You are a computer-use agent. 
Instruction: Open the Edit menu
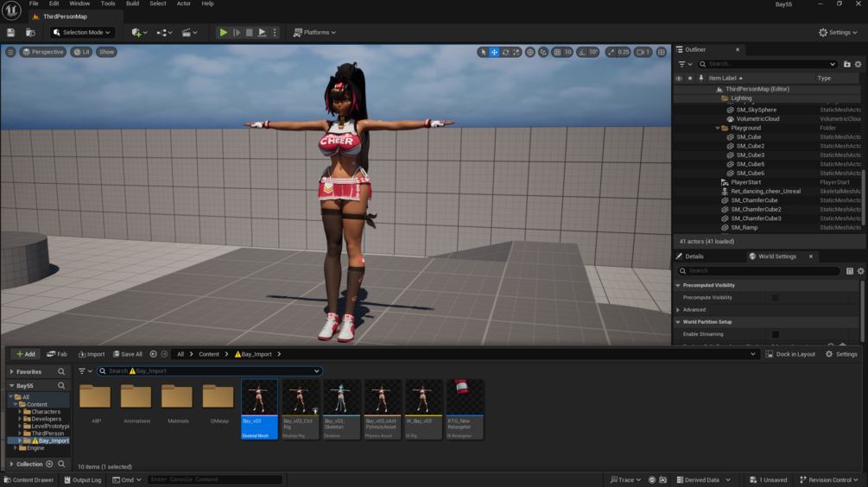(54, 3)
